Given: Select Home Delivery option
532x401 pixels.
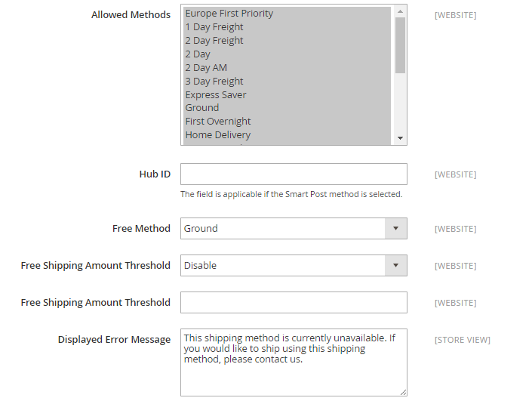Looking at the screenshot, I should pos(287,135).
